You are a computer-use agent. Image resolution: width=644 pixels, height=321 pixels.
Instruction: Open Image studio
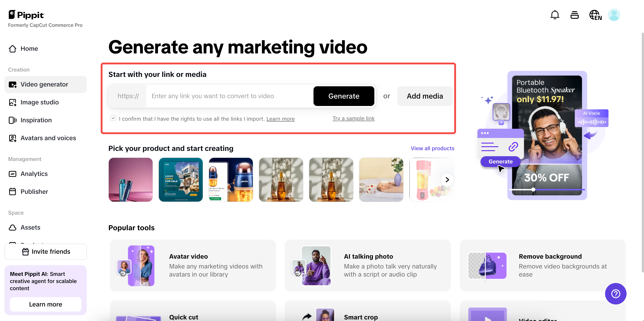point(45,102)
